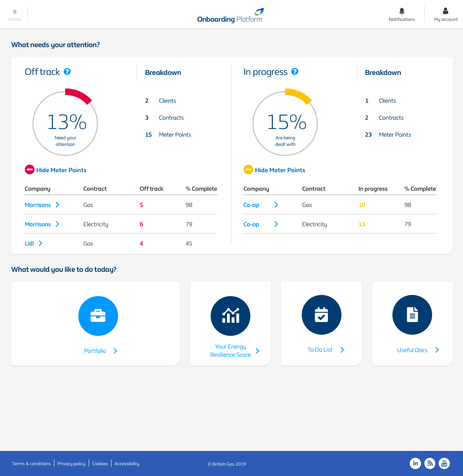Click Hide Meter Points under Off track
463x476 pixels.
[61, 170]
